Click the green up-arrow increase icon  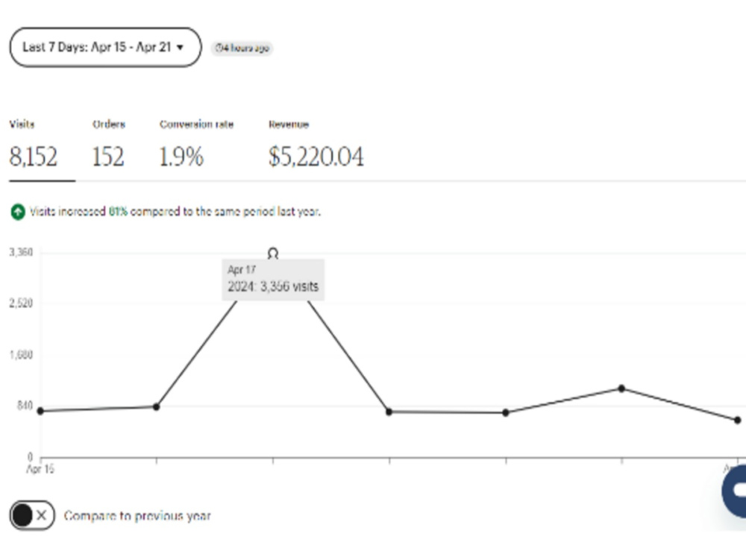[x=18, y=212]
